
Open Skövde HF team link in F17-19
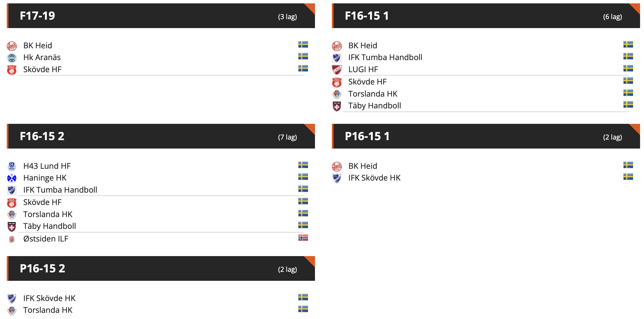(x=42, y=69)
